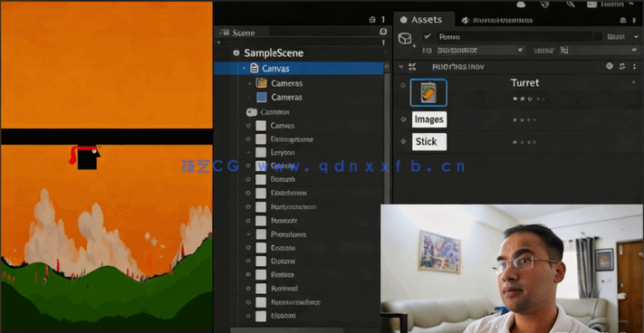This screenshot has height=333, width=644.
Task: Select the highlighted Canvas object
Action: point(299,68)
